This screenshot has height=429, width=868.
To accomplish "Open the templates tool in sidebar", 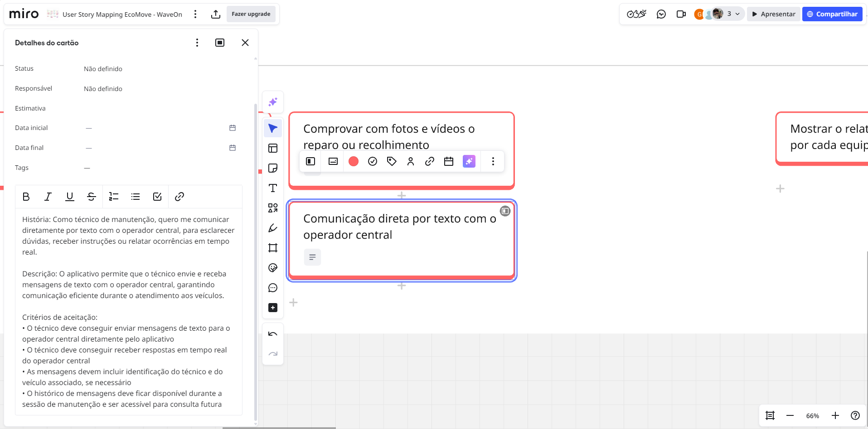I will pos(273,148).
